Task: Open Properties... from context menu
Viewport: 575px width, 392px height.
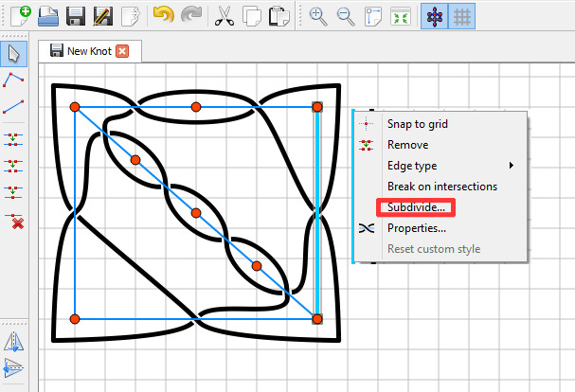Action: click(x=440, y=228)
